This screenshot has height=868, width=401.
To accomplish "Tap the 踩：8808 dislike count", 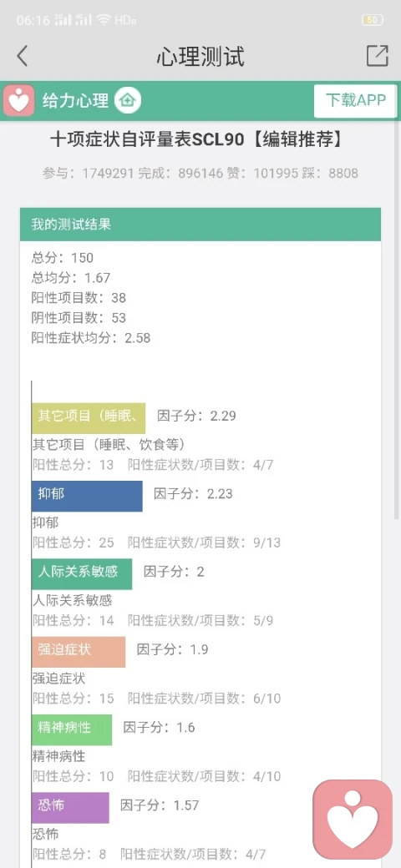I will tap(332, 174).
